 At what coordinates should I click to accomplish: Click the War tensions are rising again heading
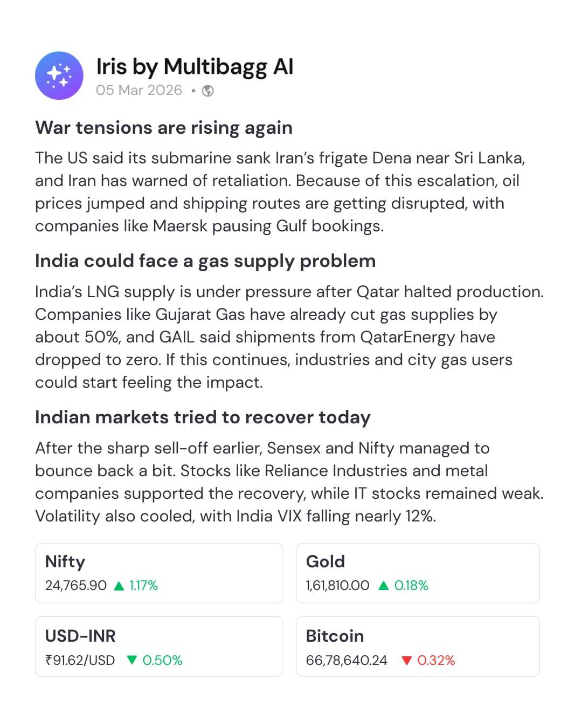(164, 128)
